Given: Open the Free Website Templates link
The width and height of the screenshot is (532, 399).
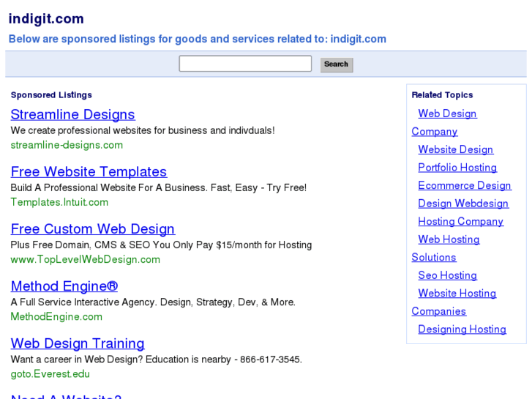Looking at the screenshot, I should [89, 172].
